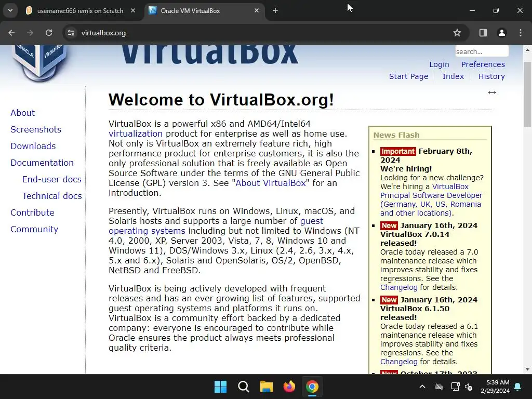
Task: Click Chrome icon in taskbar
Action: click(x=312, y=387)
